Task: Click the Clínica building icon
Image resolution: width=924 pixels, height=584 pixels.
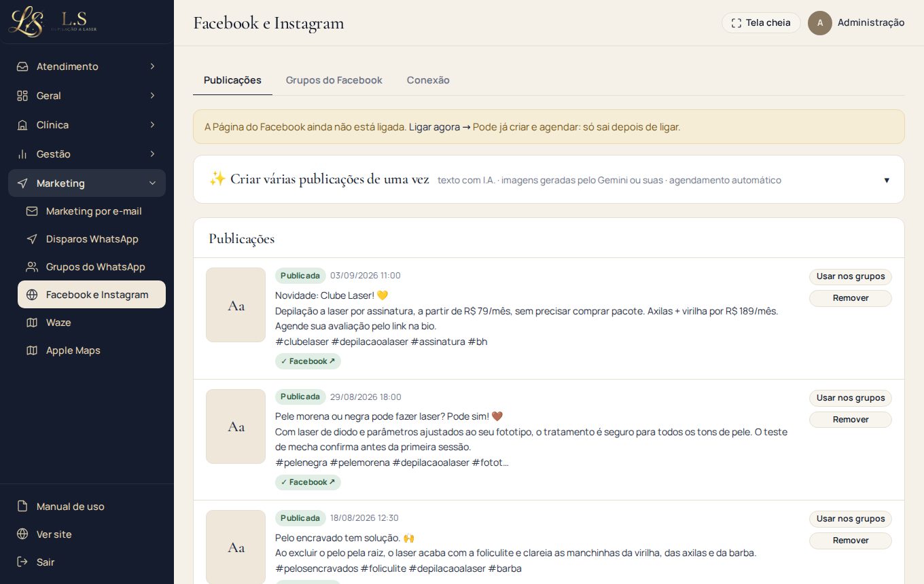Action: click(22, 125)
